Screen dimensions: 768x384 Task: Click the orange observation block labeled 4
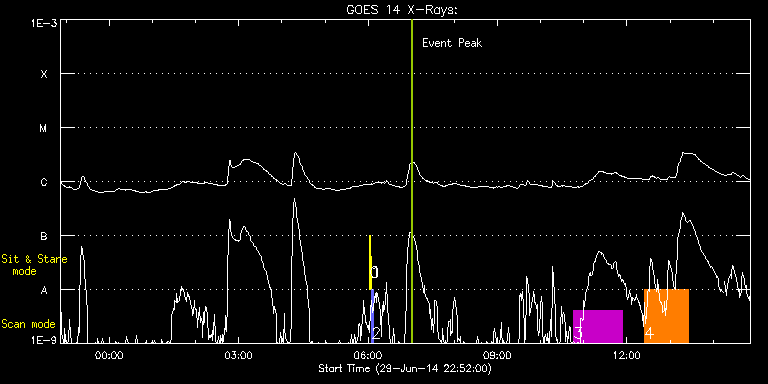coord(666,316)
